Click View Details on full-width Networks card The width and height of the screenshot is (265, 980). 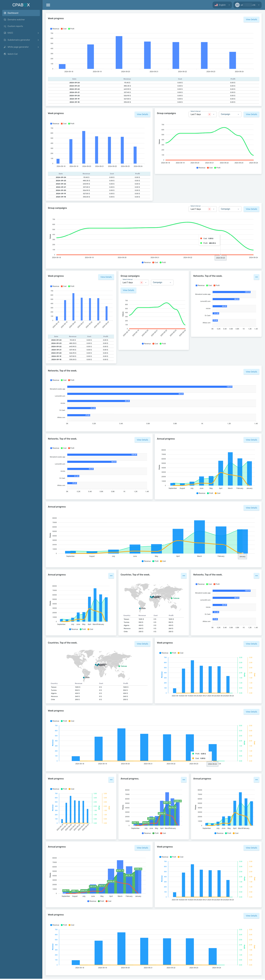point(251,372)
